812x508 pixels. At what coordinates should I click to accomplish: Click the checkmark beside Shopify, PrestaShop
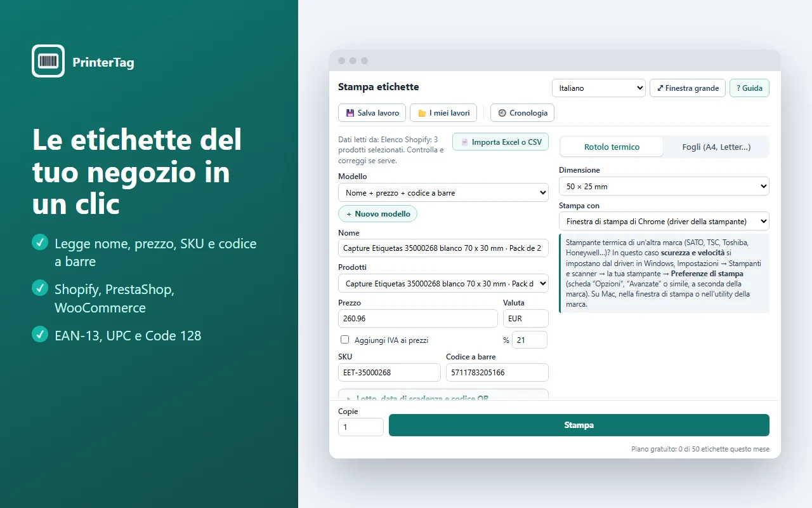click(x=40, y=288)
